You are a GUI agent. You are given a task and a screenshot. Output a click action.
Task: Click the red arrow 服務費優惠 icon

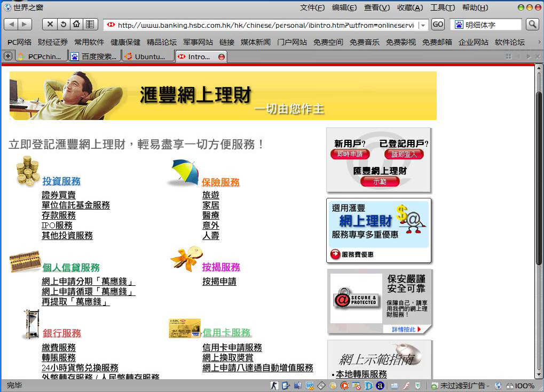click(335, 254)
